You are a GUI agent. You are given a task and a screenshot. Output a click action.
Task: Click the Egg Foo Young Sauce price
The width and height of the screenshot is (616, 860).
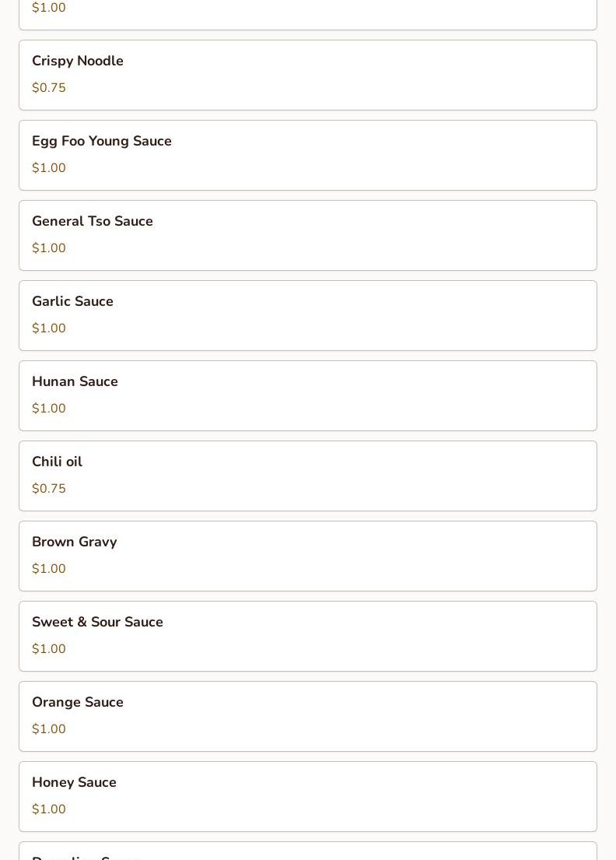(49, 168)
